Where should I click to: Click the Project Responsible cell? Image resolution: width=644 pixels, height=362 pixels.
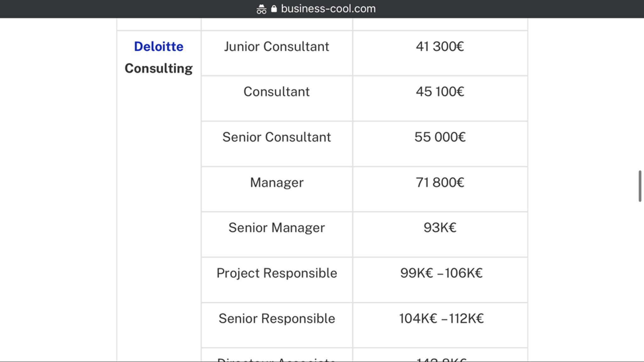pos(277,280)
